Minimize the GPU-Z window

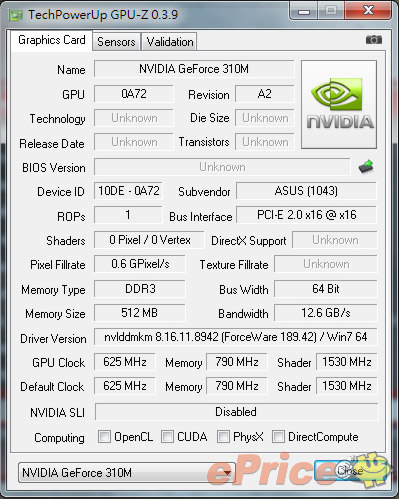tap(303, 12)
